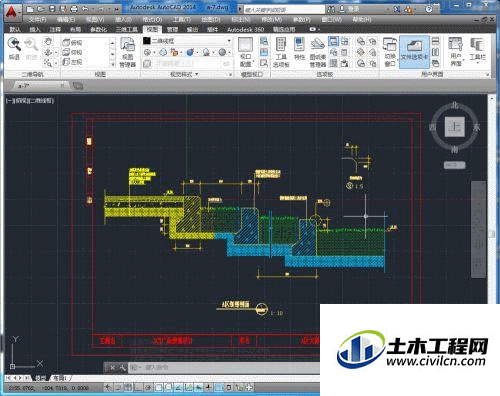500x396 pixels.
Task: Toggle object snap in status bar
Action: click(x=159, y=388)
